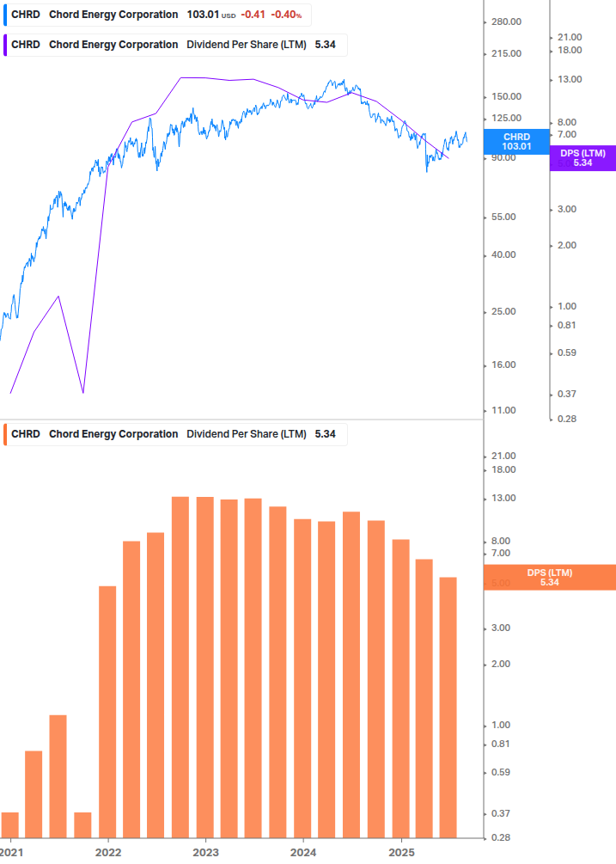616x864 pixels.
Task: Click the 0.37 label on the upper chart's DPS axis
Action: pyautogui.click(x=566, y=394)
